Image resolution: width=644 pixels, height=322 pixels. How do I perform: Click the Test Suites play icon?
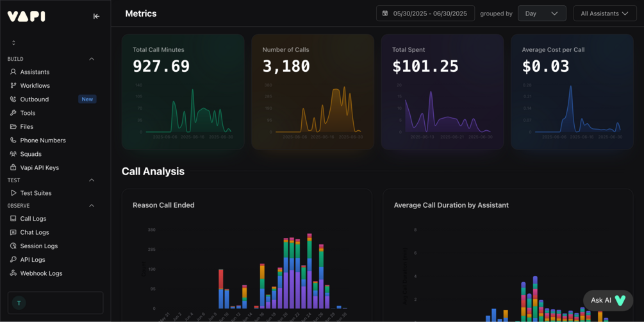coord(13,193)
